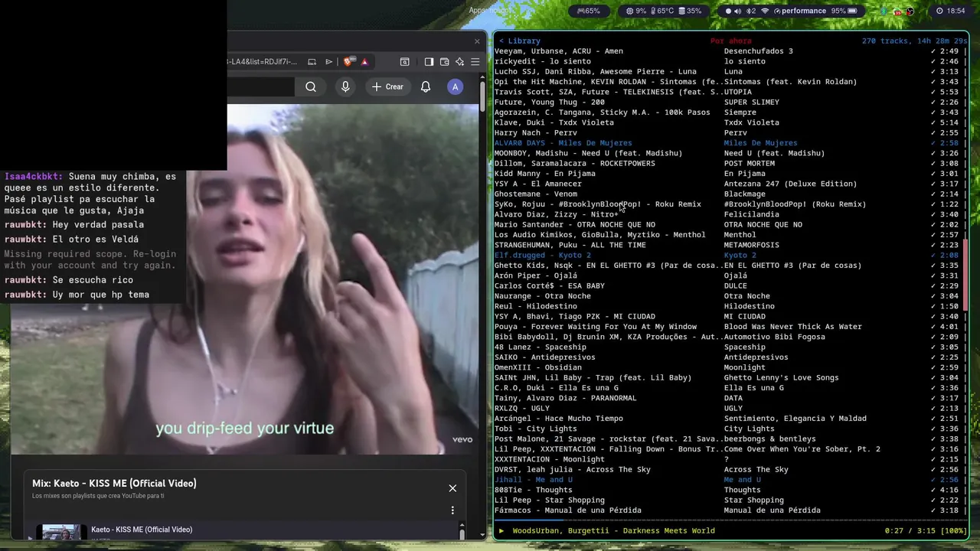Click album Blood Was Never Thick As Water
This screenshot has width=980, height=551.
point(792,327)
